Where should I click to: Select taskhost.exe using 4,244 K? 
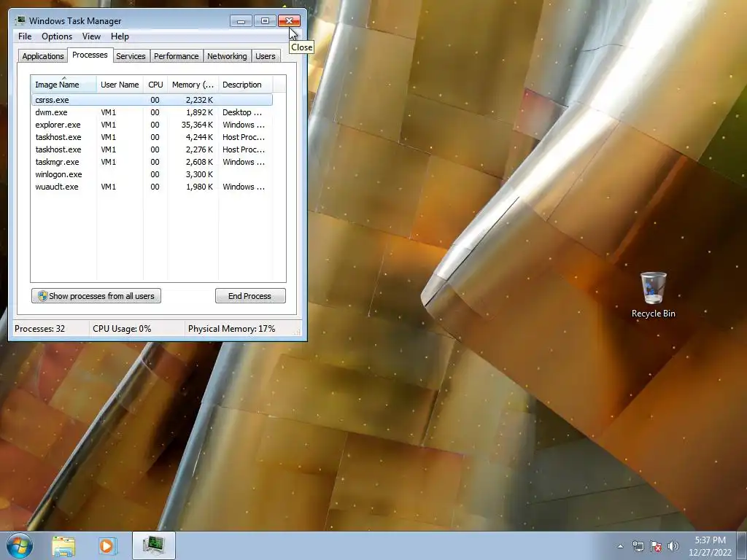coord(152,137)
